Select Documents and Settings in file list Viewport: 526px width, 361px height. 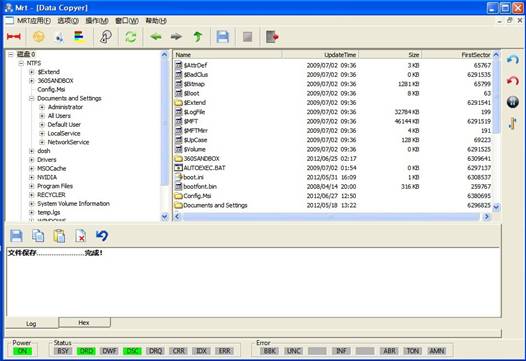tap(333, 205)
